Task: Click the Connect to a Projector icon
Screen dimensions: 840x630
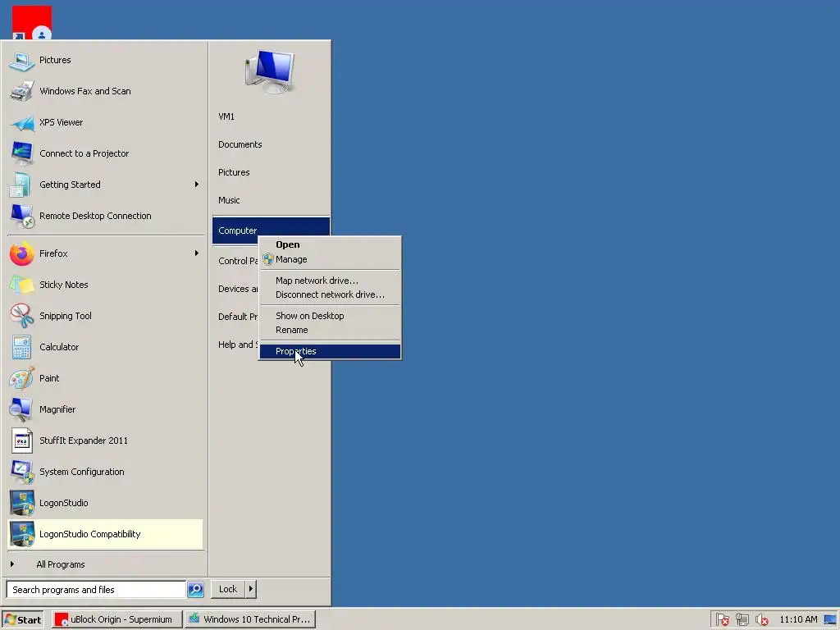Action: 21,153
